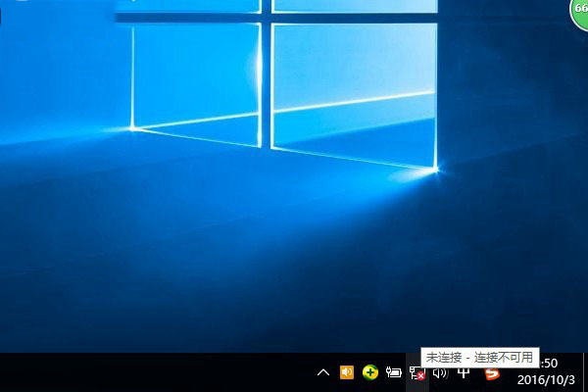
Task: Click the green 66 floating widget
Action: tap(579, 12)
